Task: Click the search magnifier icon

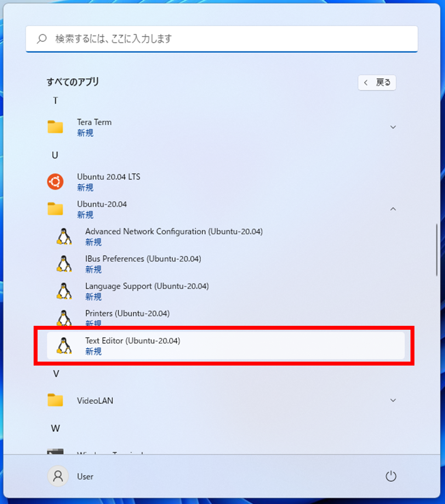Action: 42,39
